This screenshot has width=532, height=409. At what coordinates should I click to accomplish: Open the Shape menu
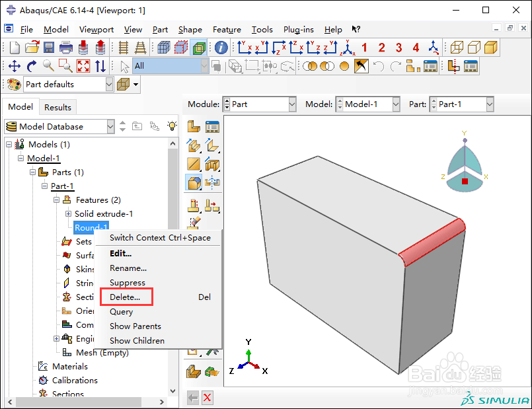pyautogui.click(x=190, y=30)
